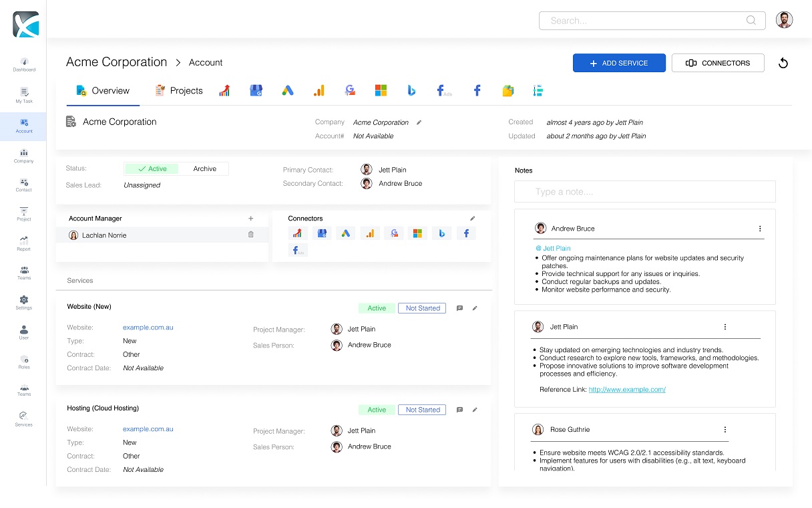Click the ADD SERVICE button
Screen dimensions: 812x508
pos(619,63)
